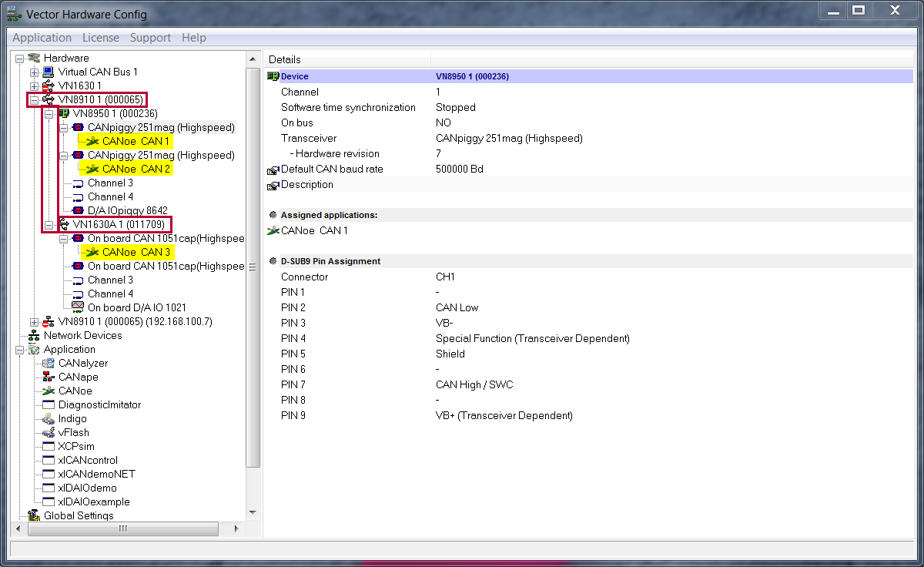Click the tree panel scroll down arrow
The image size is (924, 567).
[253, 512]
